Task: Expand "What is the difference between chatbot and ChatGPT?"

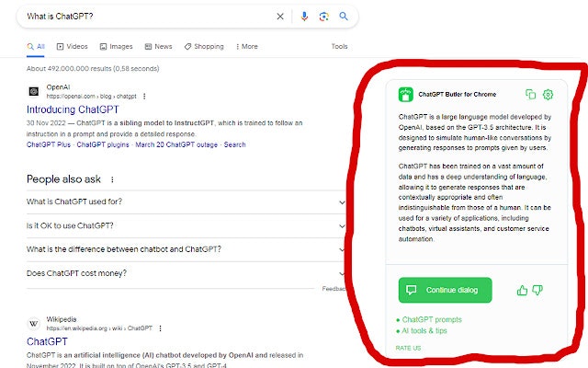Action: point(186,249)
